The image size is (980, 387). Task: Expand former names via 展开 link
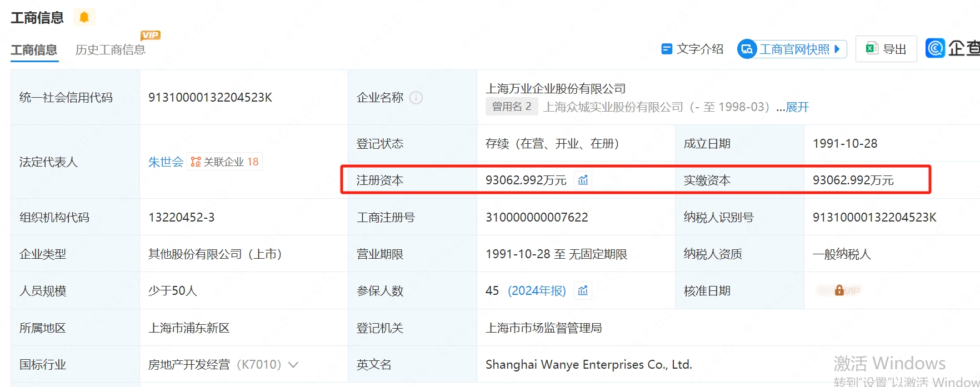pos(797,107)
